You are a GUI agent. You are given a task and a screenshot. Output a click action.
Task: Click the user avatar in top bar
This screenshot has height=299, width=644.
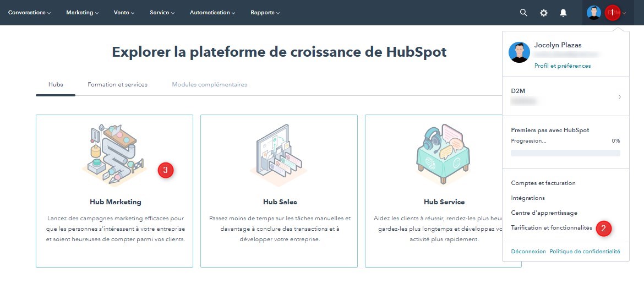tap(594, 13)
